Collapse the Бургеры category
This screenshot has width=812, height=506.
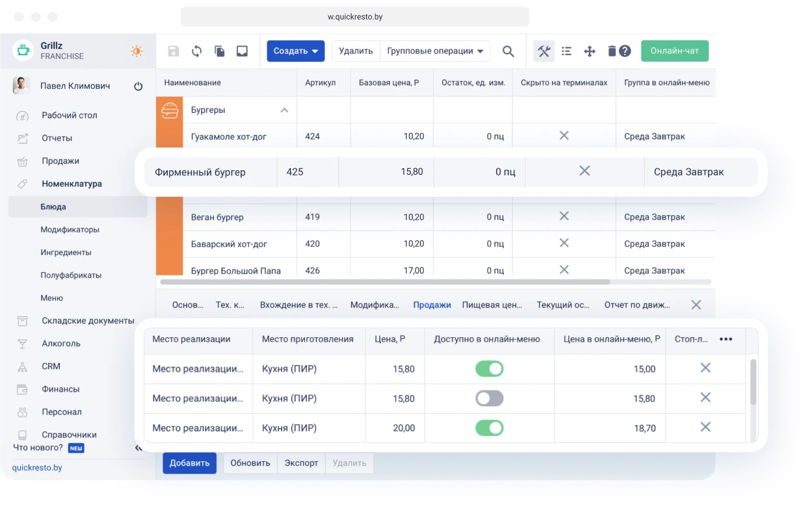[x=284, y=110]
